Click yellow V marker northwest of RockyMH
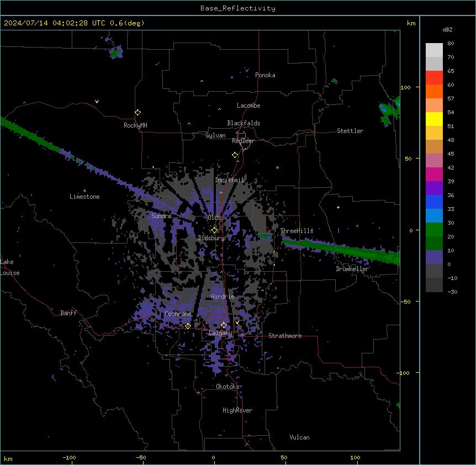The width and height of the screenshot is (476, 465). pos(97,102)
